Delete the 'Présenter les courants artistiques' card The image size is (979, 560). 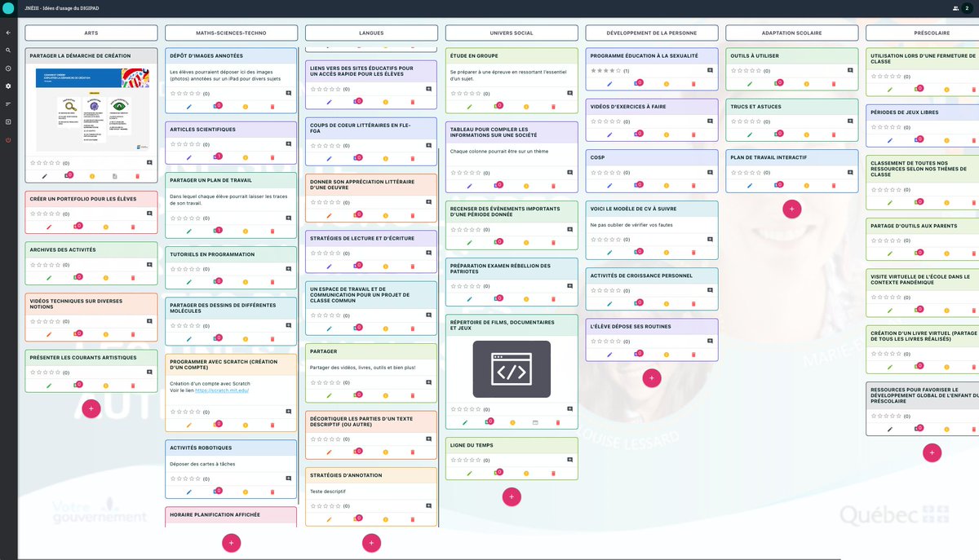(134, 385)
